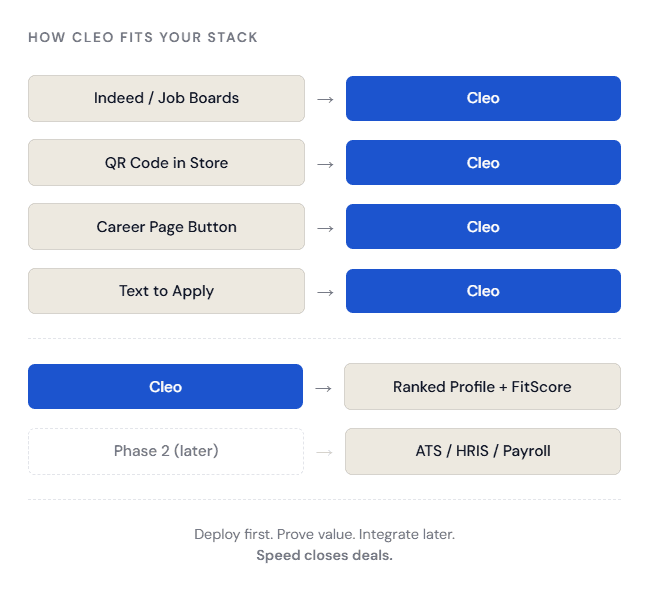Select the Ranked Profile + FitScore box

(x=482, y=386)
